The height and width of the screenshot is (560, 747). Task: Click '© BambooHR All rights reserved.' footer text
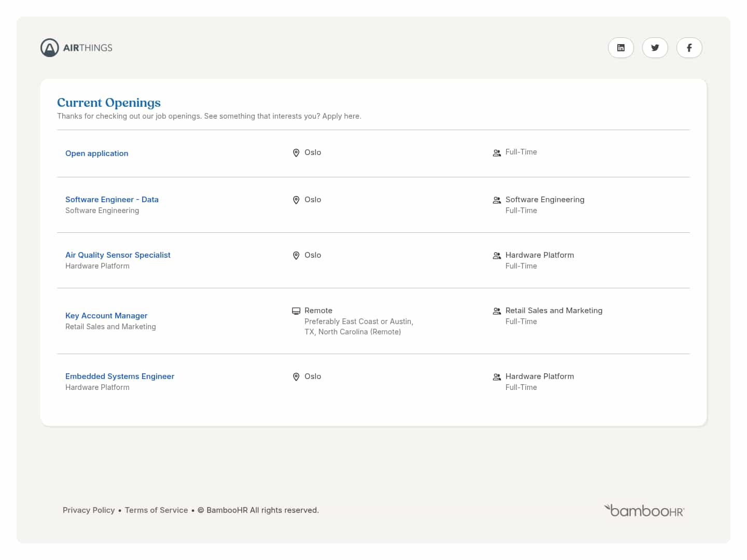[x=258, y=510]
